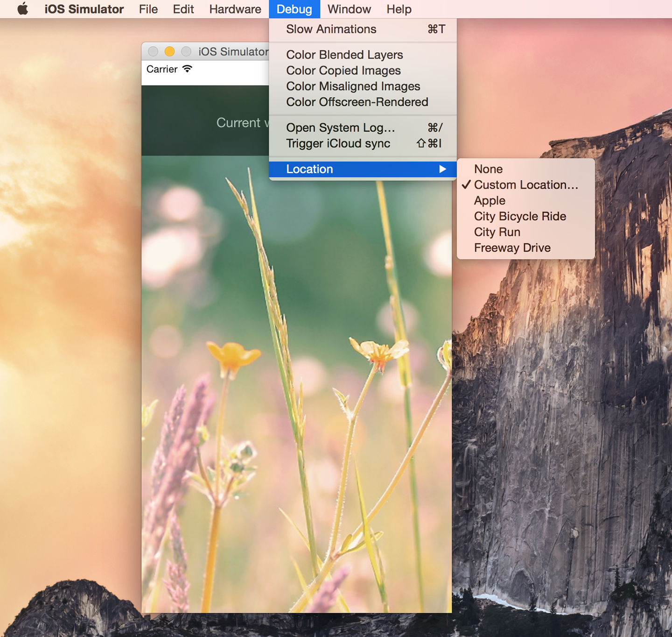Open the File menu
The width and height of the screenshot is (672, 637).
tap(148, 9)
